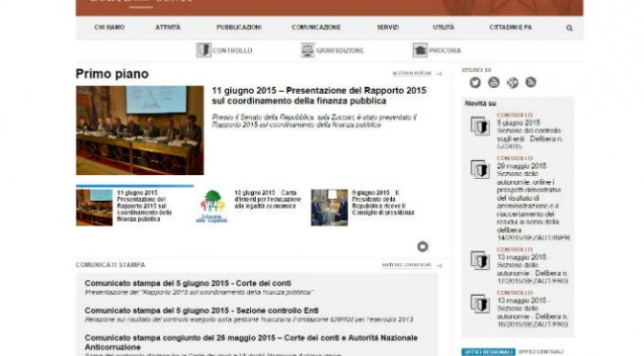Open Pubblicazioni menu
Viewport: 644px width, 356px height.
pos(239,28)
